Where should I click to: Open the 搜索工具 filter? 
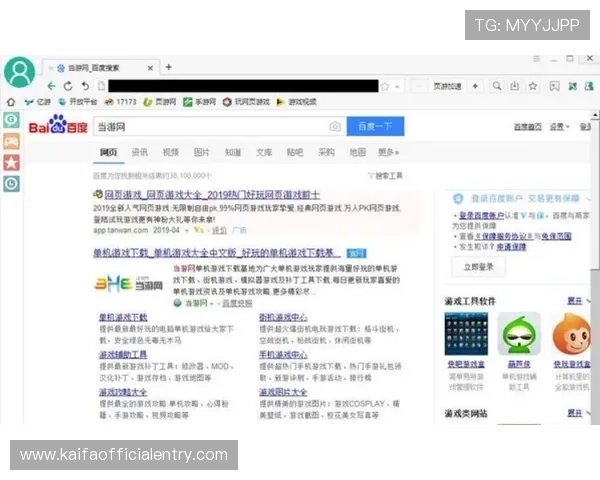coord(385,176)
